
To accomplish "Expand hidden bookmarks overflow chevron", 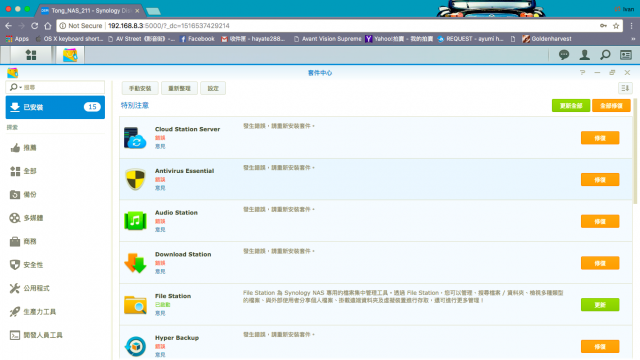I will tap(633, 39).
